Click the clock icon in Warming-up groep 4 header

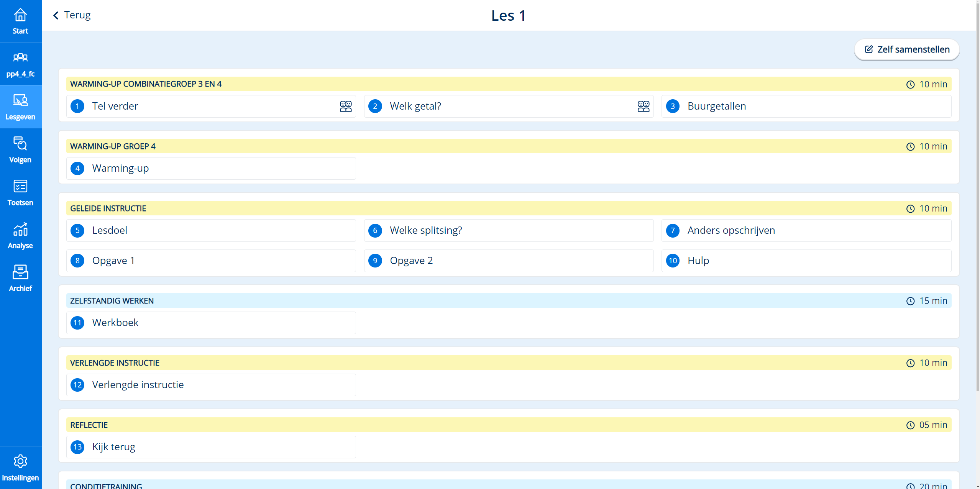911,146
